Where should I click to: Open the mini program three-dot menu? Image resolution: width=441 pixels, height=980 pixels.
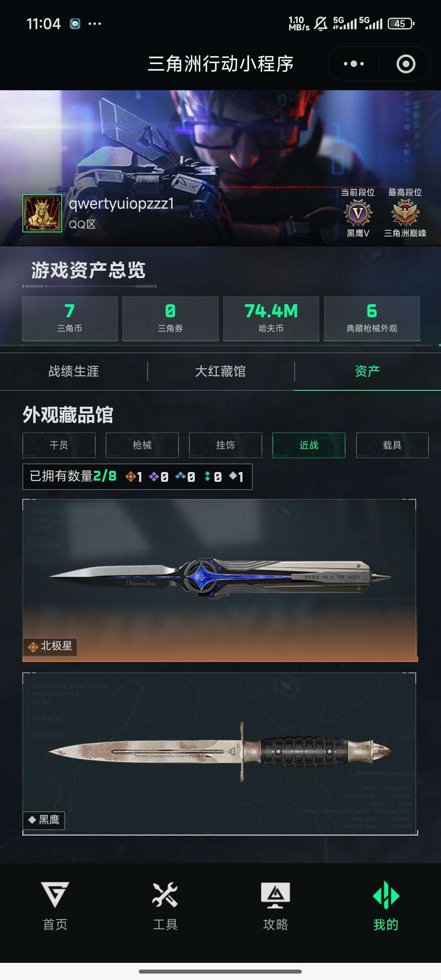[354, 64]
